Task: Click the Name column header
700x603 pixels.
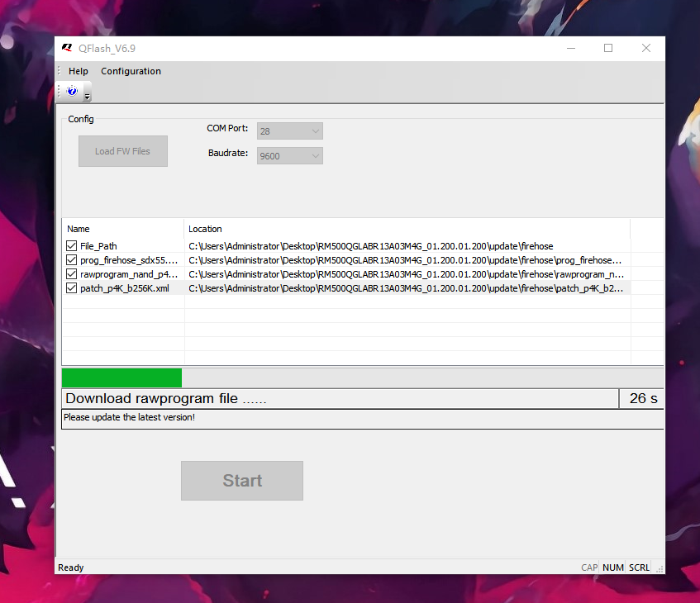Action: [123, 229]
